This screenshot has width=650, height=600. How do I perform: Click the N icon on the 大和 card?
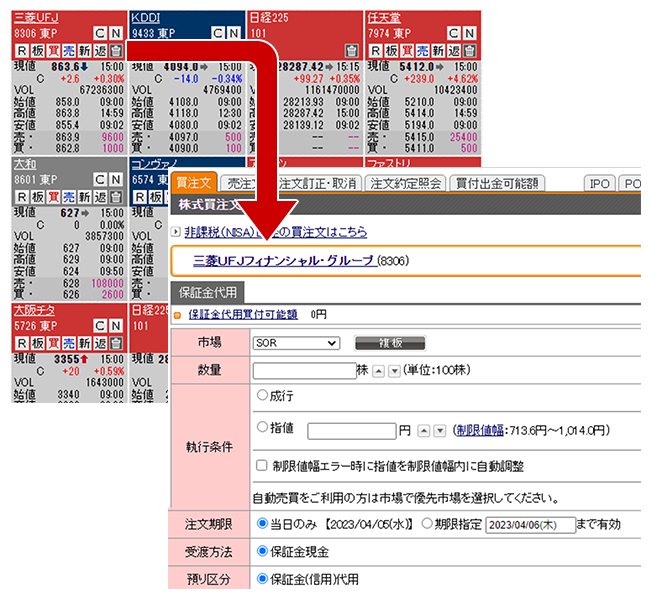pos(116,180)
